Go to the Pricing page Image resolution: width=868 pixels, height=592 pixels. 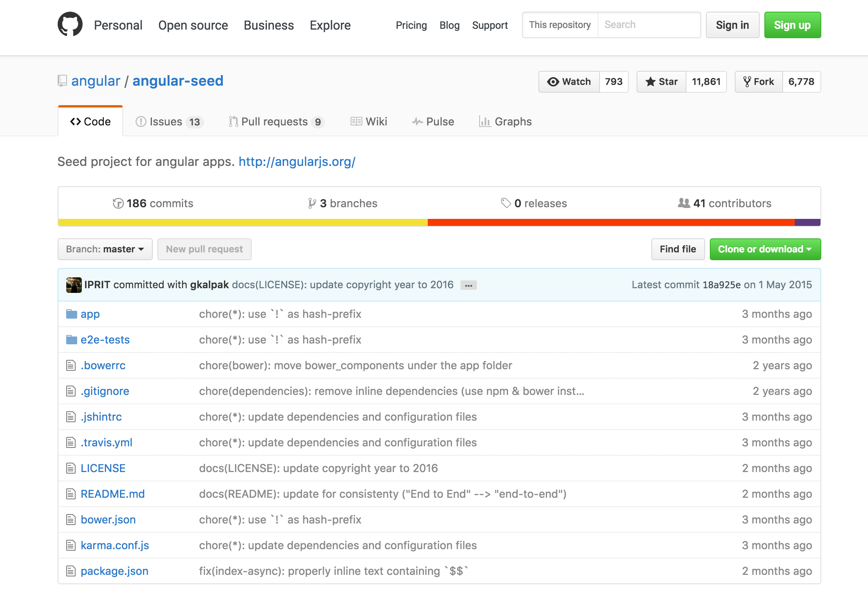(x=411, y=25)
